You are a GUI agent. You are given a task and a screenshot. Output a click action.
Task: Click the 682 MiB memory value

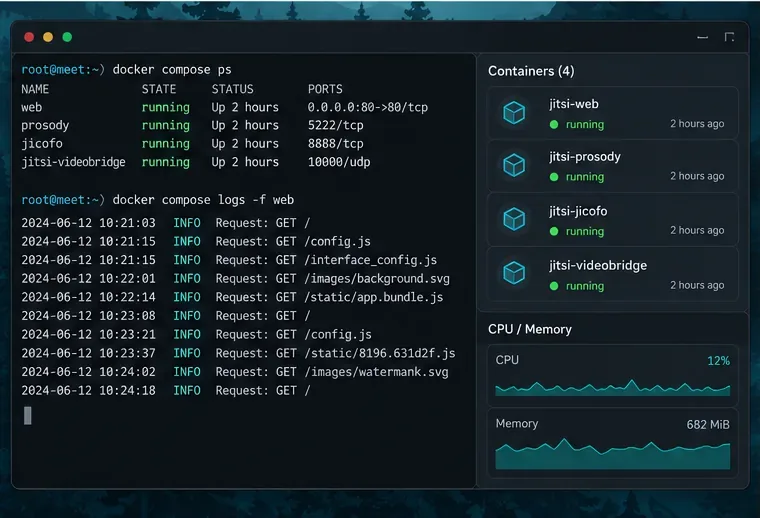tap(708, 425)
